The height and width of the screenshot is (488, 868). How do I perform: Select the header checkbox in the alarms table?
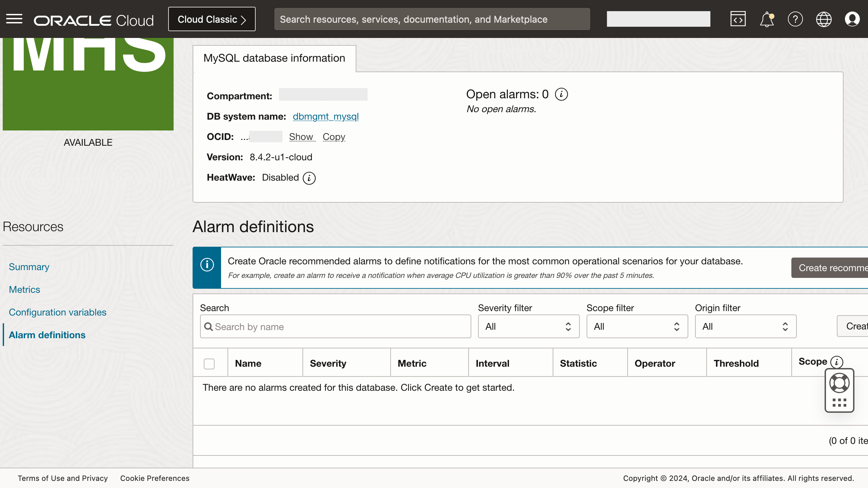point(209,363)
